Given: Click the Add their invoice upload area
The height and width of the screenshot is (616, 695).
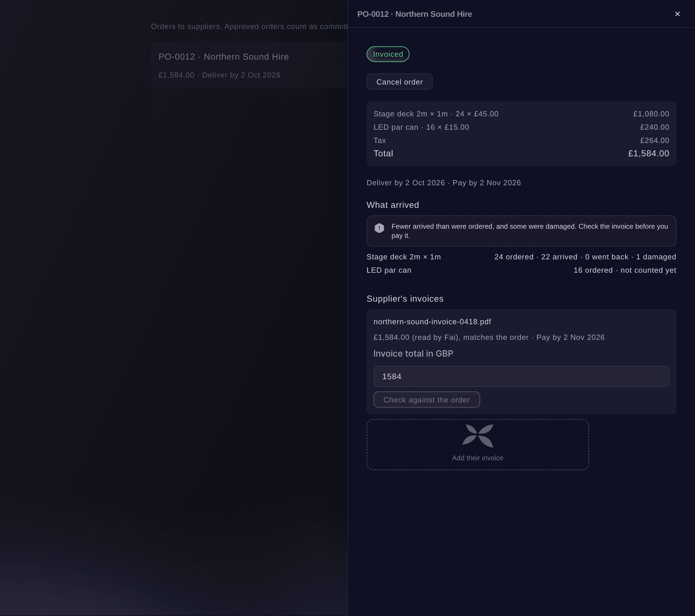Looking at the screenshot, I should [478, 445].
